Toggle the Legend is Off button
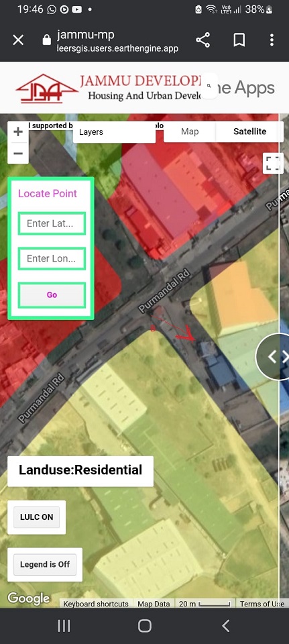289x644 pixels. tap(45, 564)
